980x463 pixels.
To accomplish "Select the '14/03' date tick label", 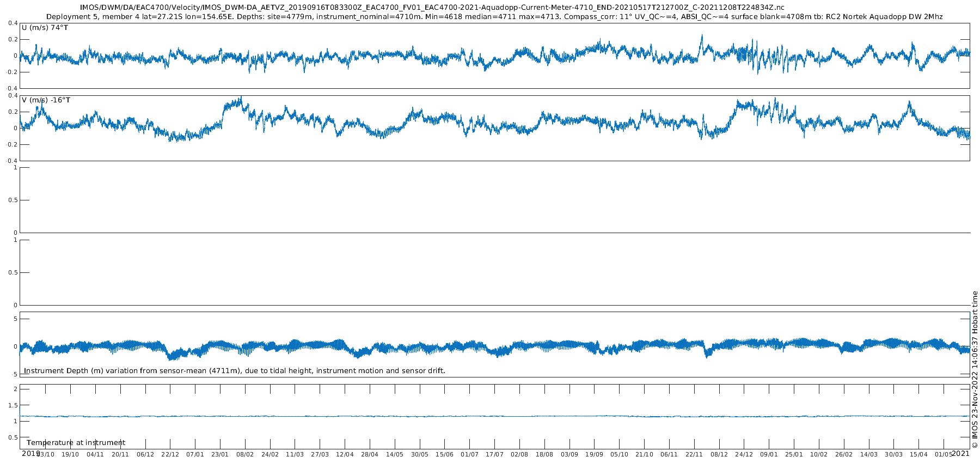I will [x=869, y=454].
